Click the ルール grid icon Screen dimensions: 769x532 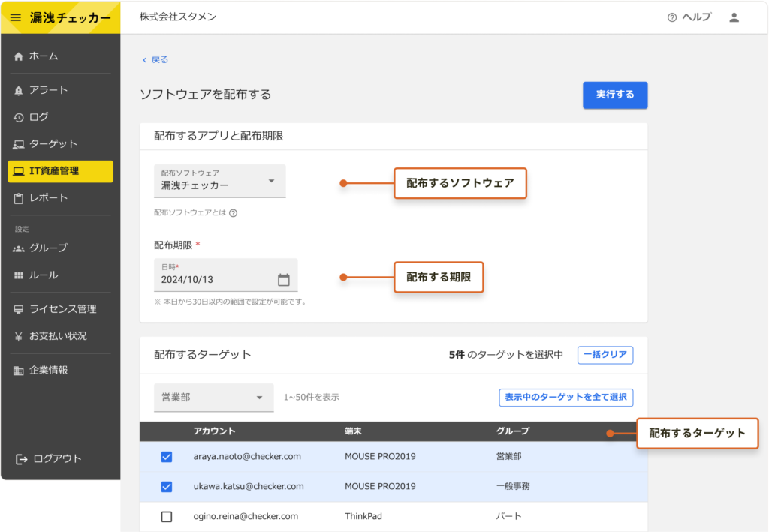(19, 275)
